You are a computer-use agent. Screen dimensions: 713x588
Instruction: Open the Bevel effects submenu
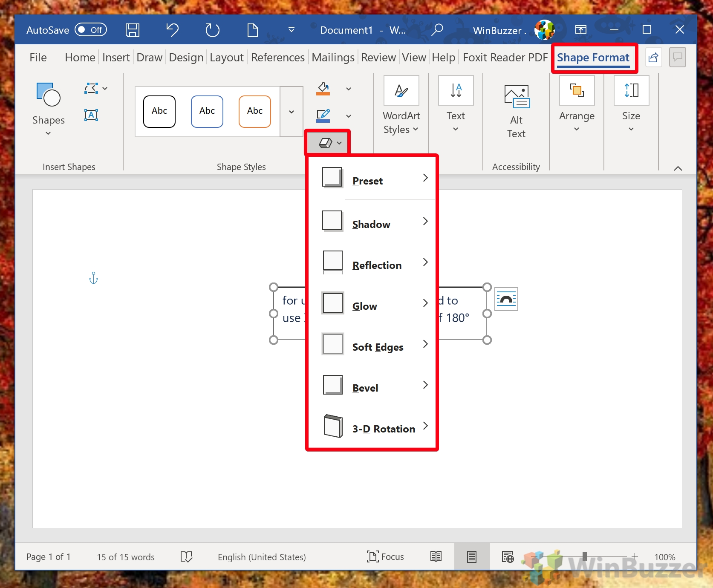pos(372,386)
